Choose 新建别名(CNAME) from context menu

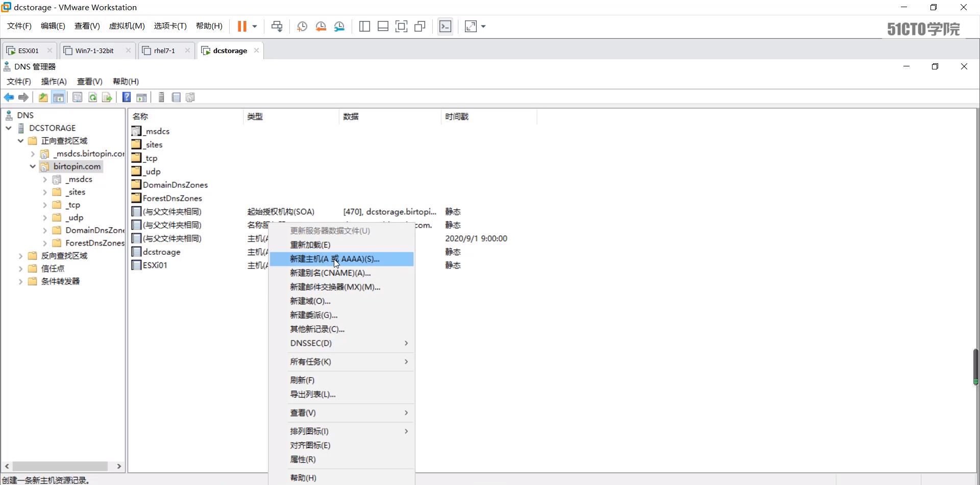click(341, 273)
